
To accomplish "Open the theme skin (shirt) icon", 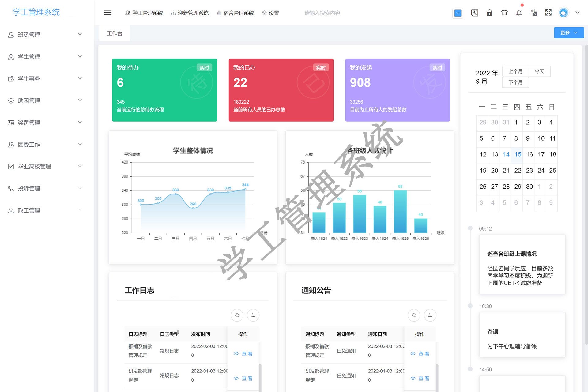I will click(x=504, y=13).
